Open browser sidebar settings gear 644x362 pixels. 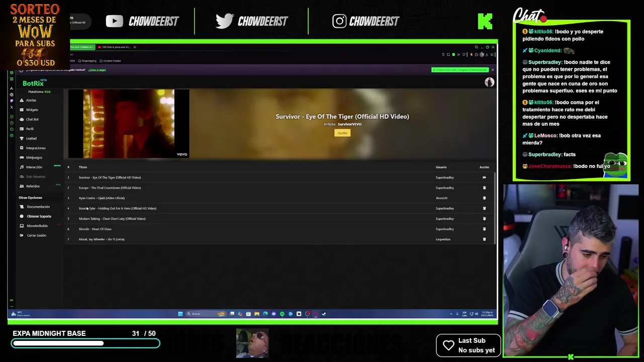pyautogui.click(x=12, y=136)
